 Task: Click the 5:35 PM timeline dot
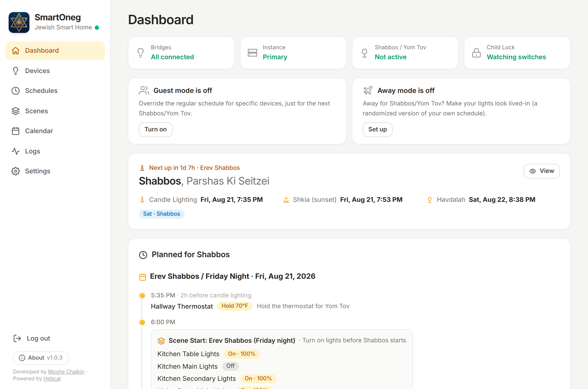(142, 295)
